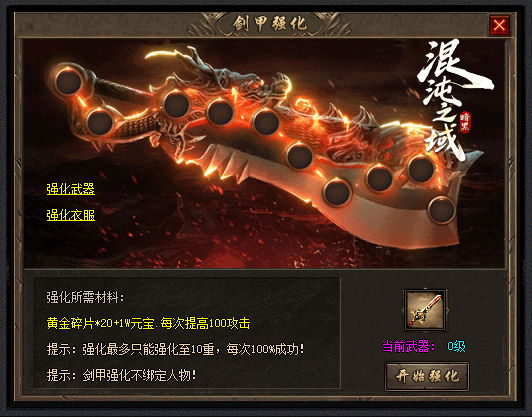The width and height of the screenshot is (532, 417).
Task: Select the equipped sword item slot
Action: [x=425, y=310]
